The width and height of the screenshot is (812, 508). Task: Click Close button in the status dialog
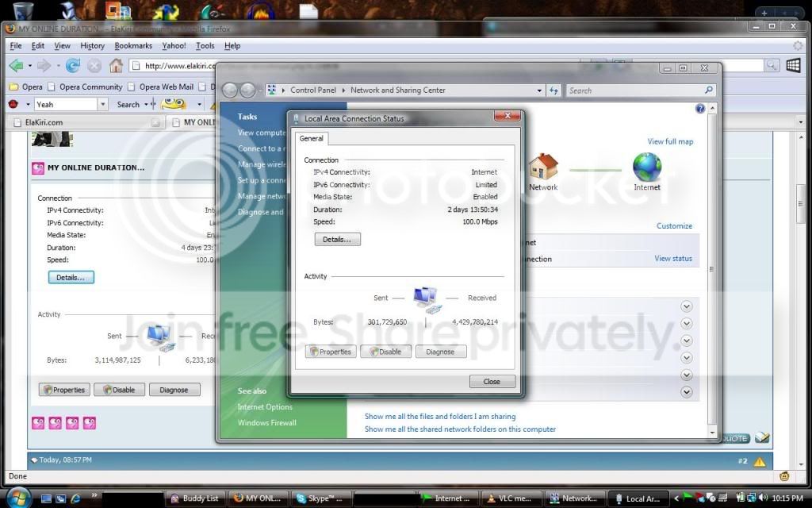(x=492, y=382)
